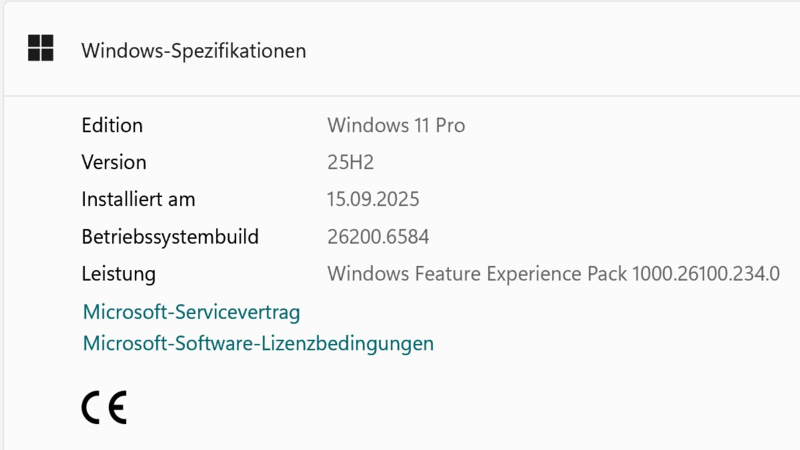Click the Windows 11 Pro value
800x450 pixels.
[396, 126]
